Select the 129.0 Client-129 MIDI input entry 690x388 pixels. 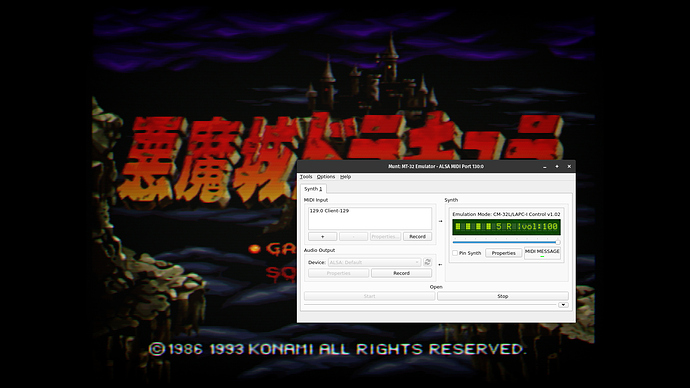click(x=329, y=211)
